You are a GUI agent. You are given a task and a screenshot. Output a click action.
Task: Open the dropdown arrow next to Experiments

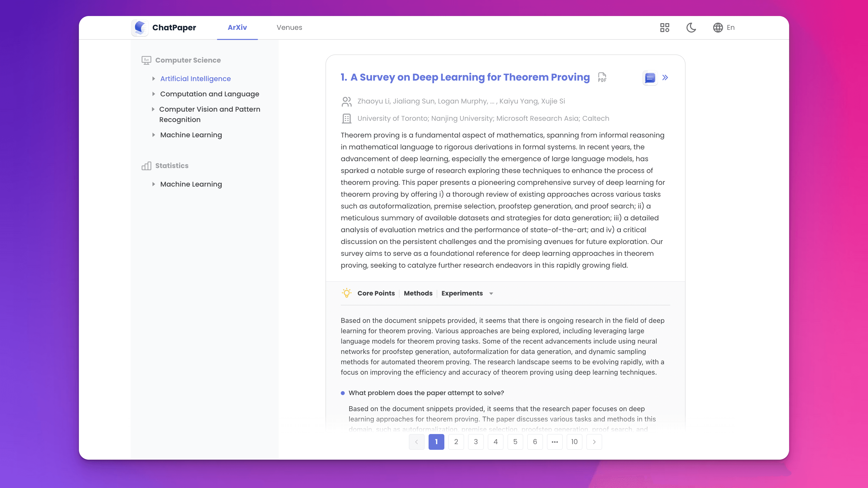click(x=491, y=294)
